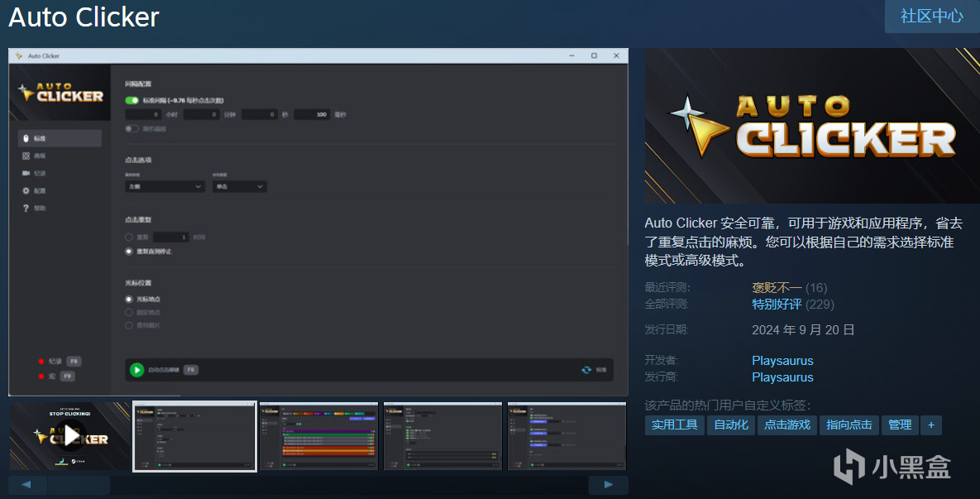Viewport: 980px width, 499px height.
Task: Click the Auto Clicker header capsule image
Action: (812, 126)
